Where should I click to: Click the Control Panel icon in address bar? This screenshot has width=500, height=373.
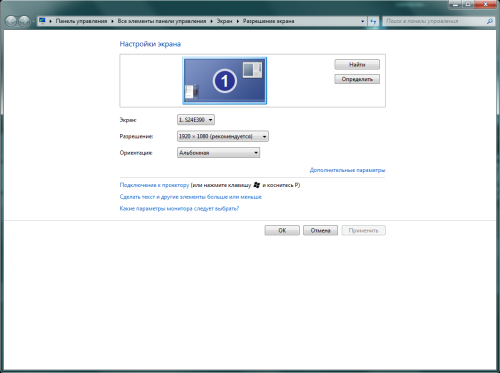point(42,21)
